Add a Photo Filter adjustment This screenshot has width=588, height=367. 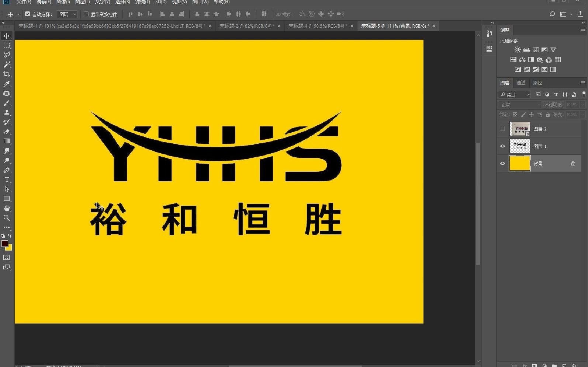point(540,60)
